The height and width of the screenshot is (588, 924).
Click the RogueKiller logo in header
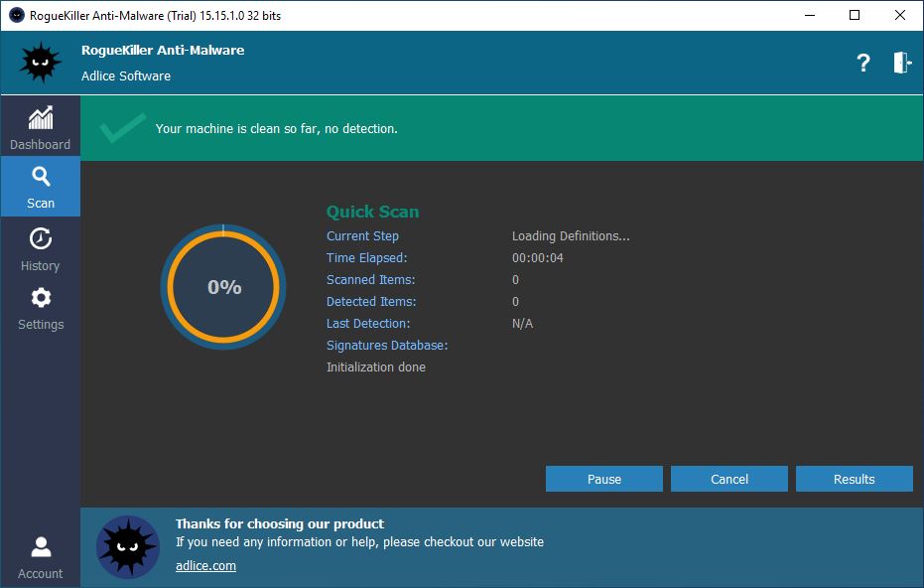coord(40,62)
